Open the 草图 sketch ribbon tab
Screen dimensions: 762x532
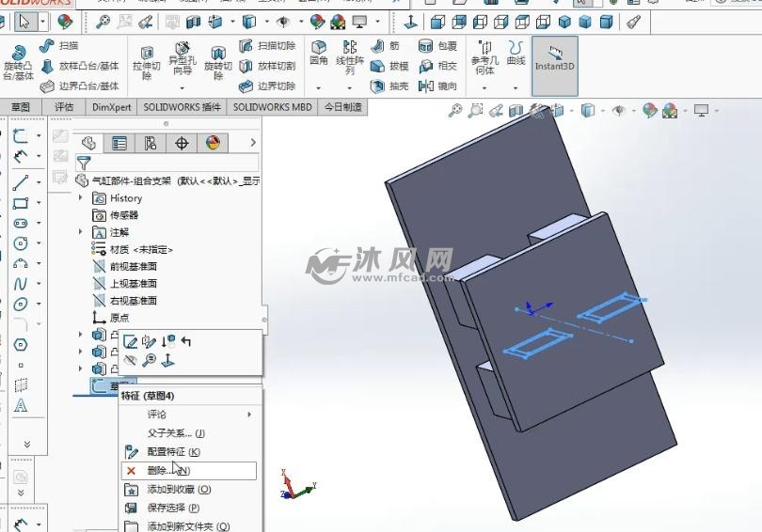pos(21,107)
